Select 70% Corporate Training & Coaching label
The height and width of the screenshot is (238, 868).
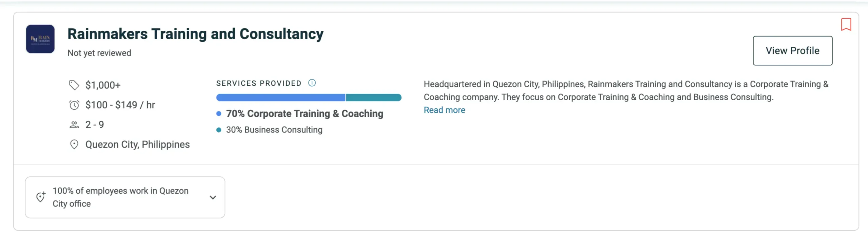click(x=304, y=114)
